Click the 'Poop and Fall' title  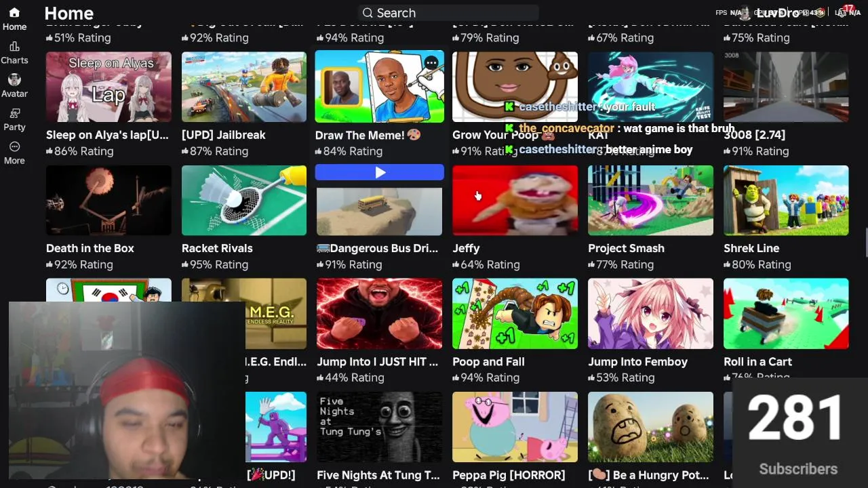[488, 361]
